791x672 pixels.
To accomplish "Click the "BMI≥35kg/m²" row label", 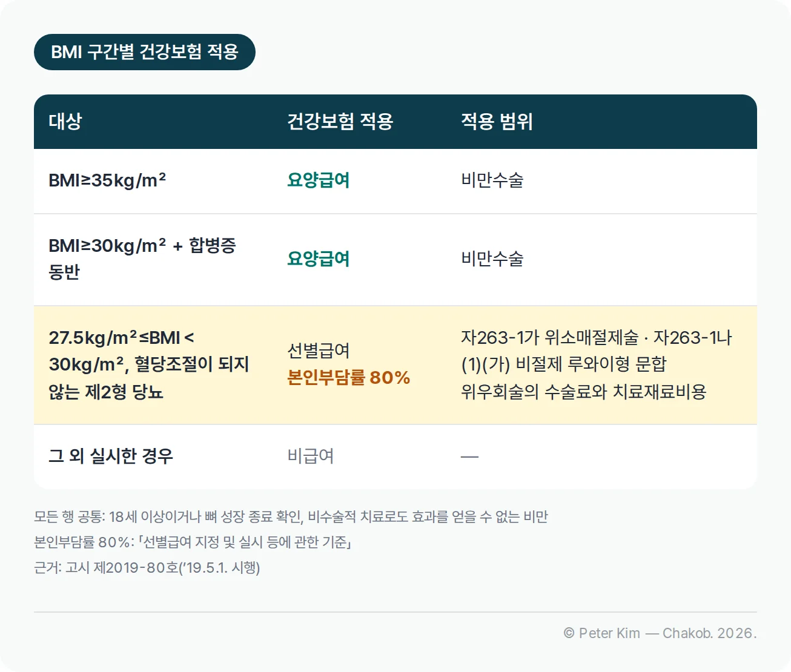I will pyautogui.click(x=107, y=180).
